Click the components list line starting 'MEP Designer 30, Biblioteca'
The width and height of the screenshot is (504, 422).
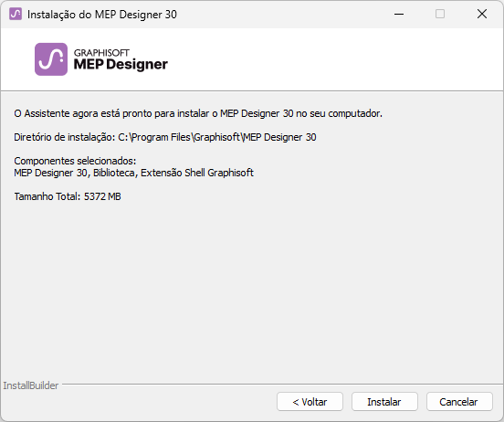pyautogui.click(x=133, y=173)
